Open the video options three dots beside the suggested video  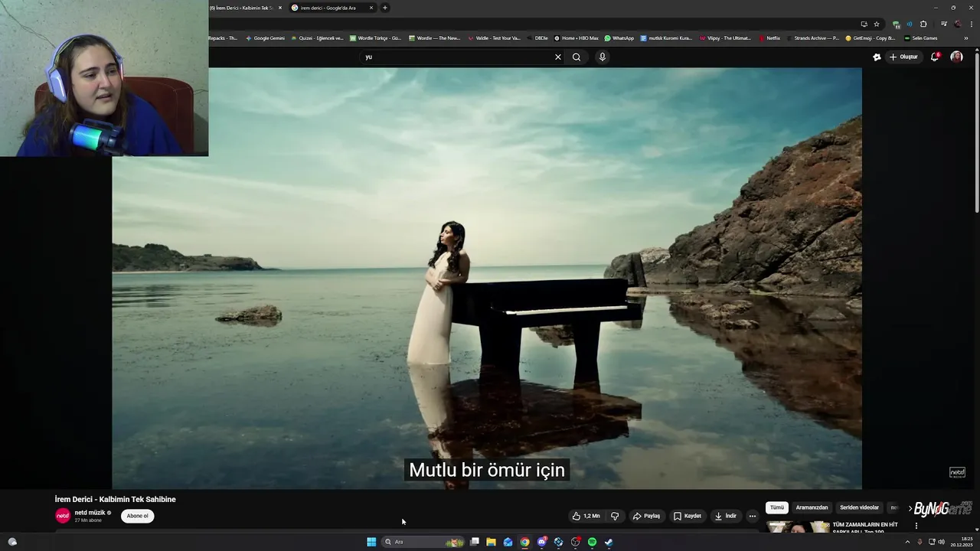pos(916,526)
